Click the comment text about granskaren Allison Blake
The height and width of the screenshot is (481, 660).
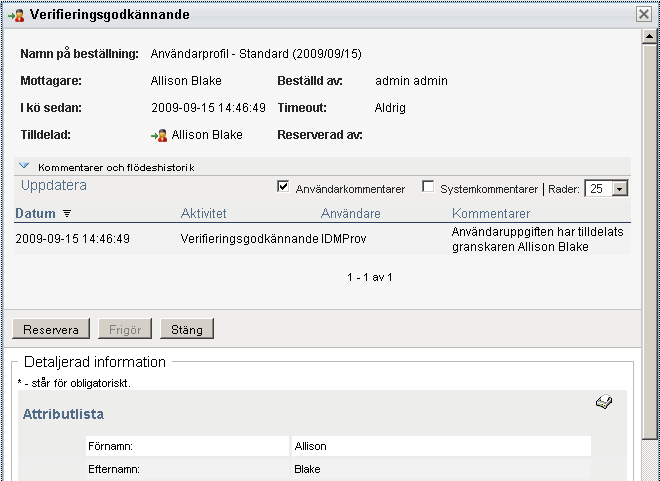click(x=537, y=239)
